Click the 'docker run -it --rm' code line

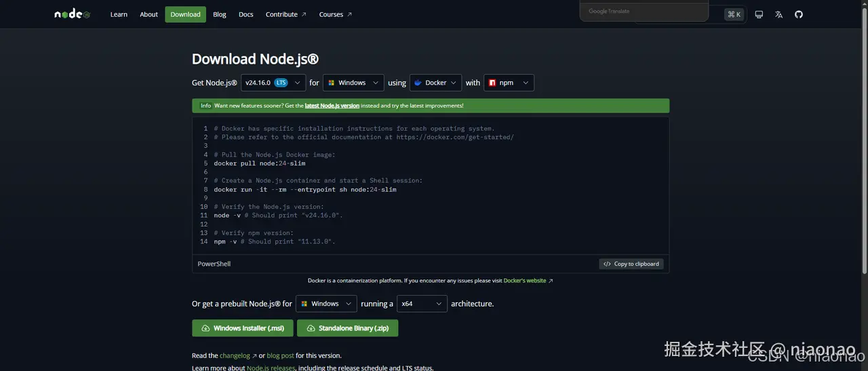click(x=305, y=190)
